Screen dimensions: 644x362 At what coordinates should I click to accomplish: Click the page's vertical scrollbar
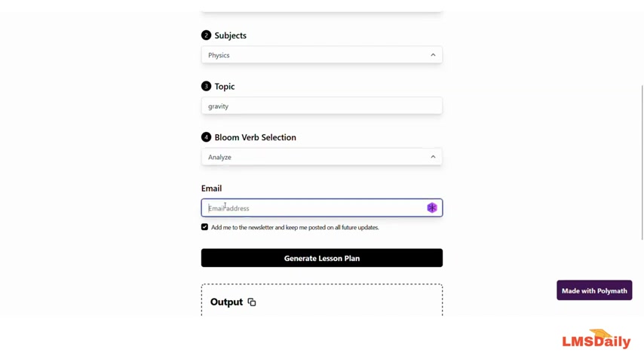coord(642,162)
